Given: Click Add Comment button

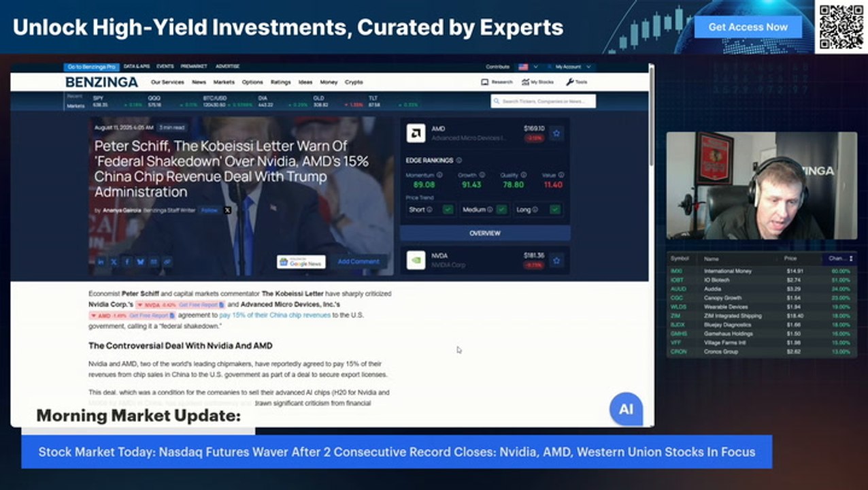Looking at the screenshot, I should tap(358, 261).
